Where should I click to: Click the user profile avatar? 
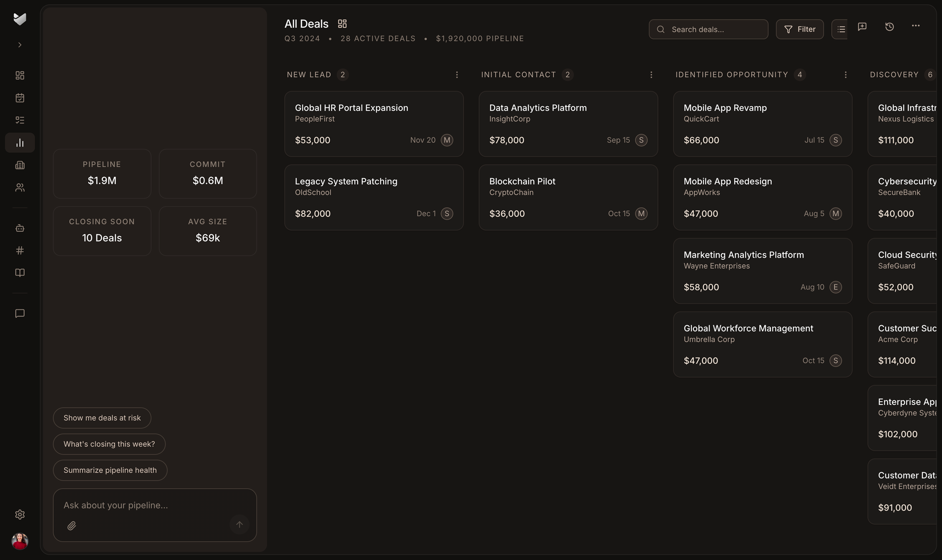pos(20,541)
